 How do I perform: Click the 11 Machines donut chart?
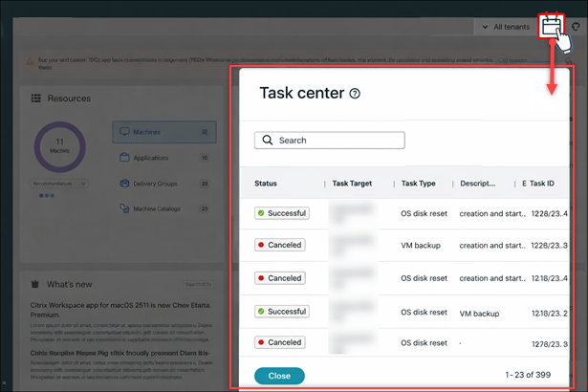59,146
